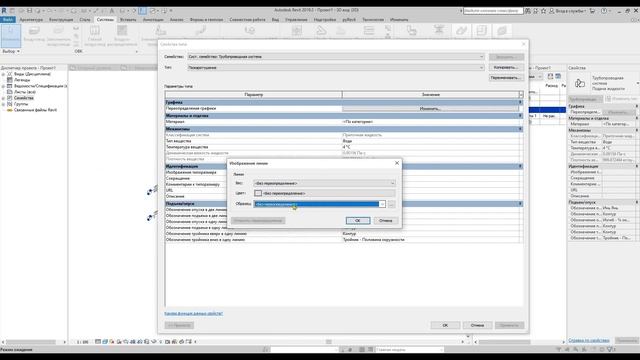Select Связанные файлы Revit in Project Browser
640x360 pixels.
[x=36, y=110]
